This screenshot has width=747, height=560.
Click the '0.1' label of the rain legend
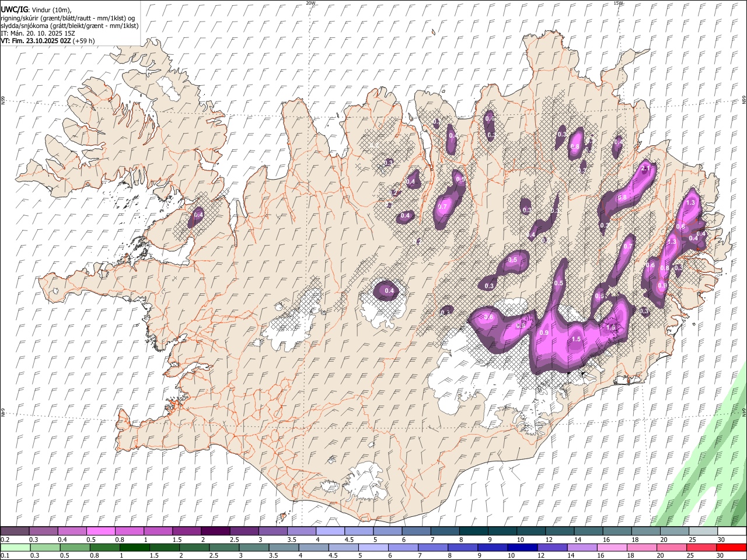pyautogui.click(x=5, y=556)
